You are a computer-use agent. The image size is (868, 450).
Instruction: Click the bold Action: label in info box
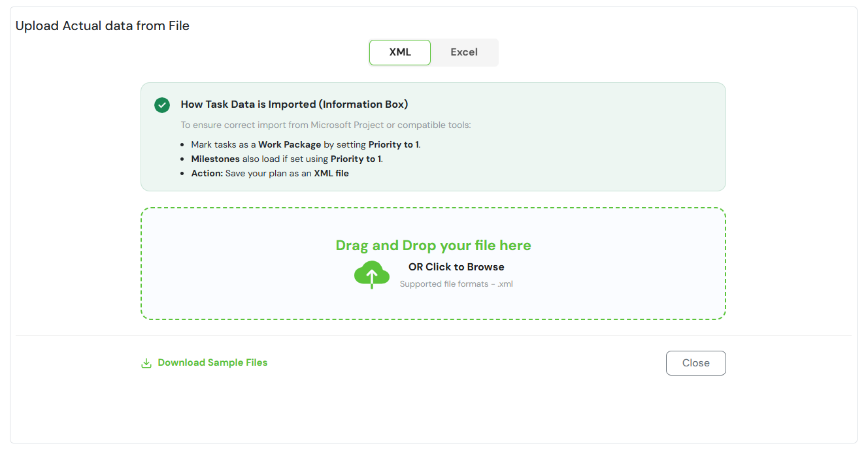[207, 174]
